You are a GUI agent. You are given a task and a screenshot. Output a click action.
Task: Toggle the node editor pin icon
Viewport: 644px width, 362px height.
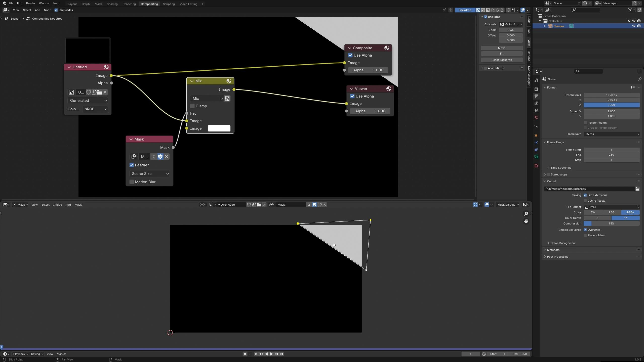click(445, 10)
